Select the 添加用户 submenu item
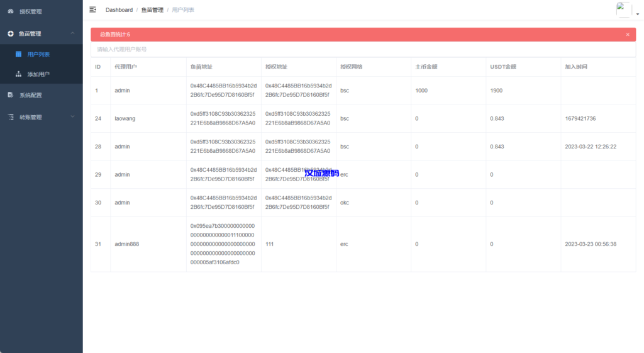Screen dimensions: 644x353 click(41, 74)
